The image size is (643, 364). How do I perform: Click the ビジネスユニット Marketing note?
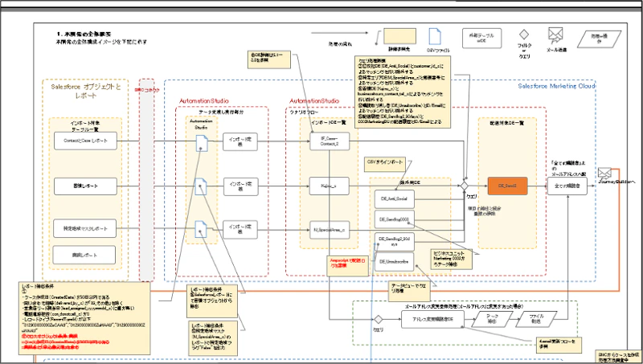coord(451,259)
